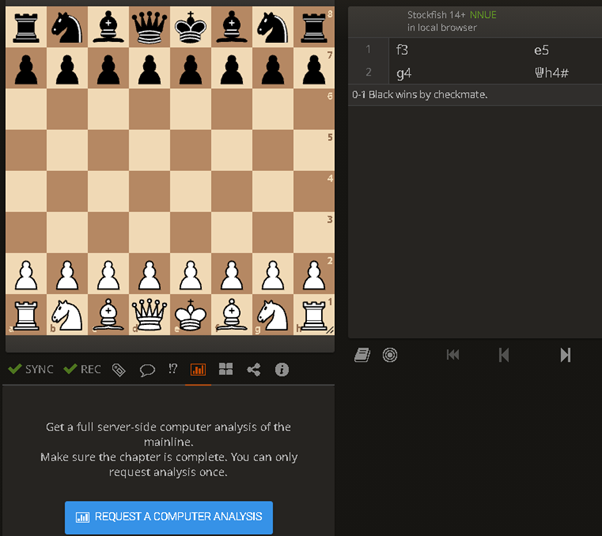Click the white bishop on f1
The width and height of the screenshot is (602, 536).
coord(232,315)
